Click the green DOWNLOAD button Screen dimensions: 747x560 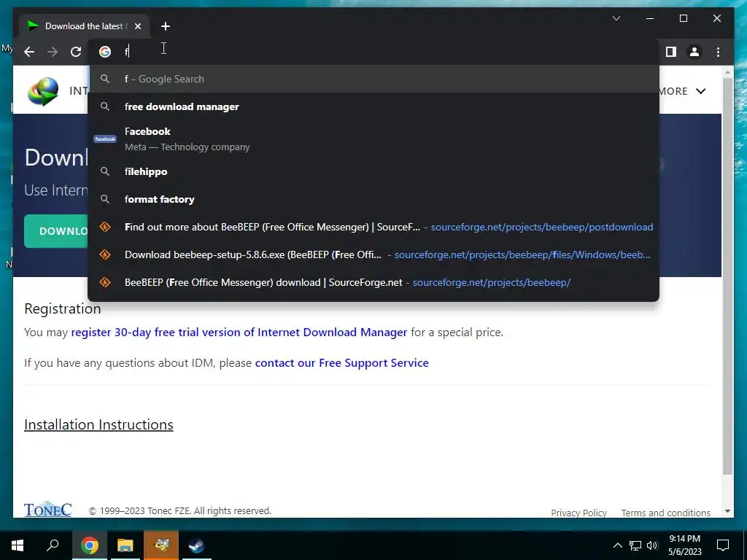(56, 231)
